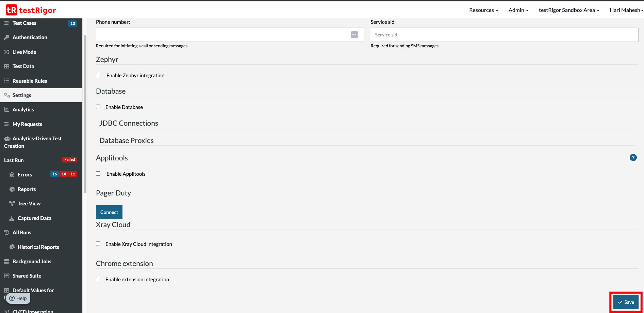This screenshot has width=644, height=313.
Task: Check Enable extension integration checkbox
Action: 98,279
